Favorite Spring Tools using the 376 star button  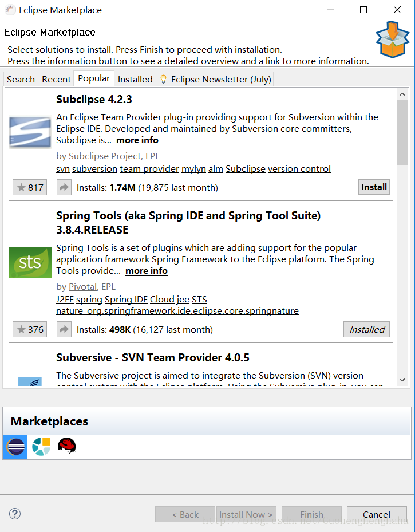[30, 329]
